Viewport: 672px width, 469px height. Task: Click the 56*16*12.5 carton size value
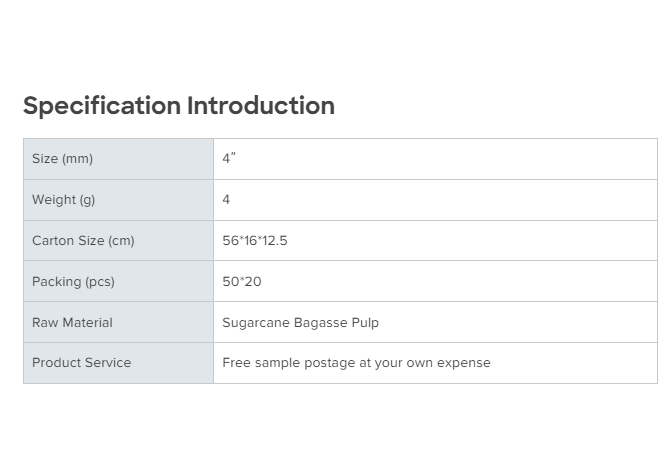pyautogui.click(x=255, y=241)
